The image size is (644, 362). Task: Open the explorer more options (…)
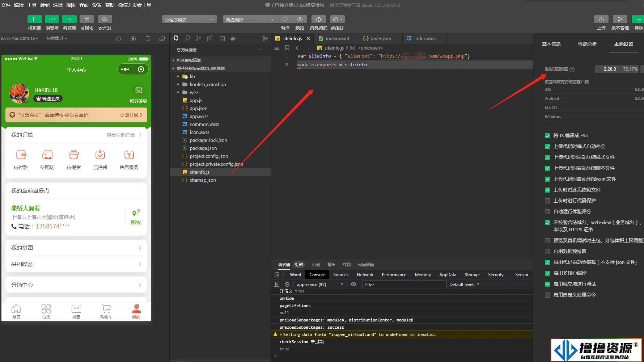click(261, 50)
